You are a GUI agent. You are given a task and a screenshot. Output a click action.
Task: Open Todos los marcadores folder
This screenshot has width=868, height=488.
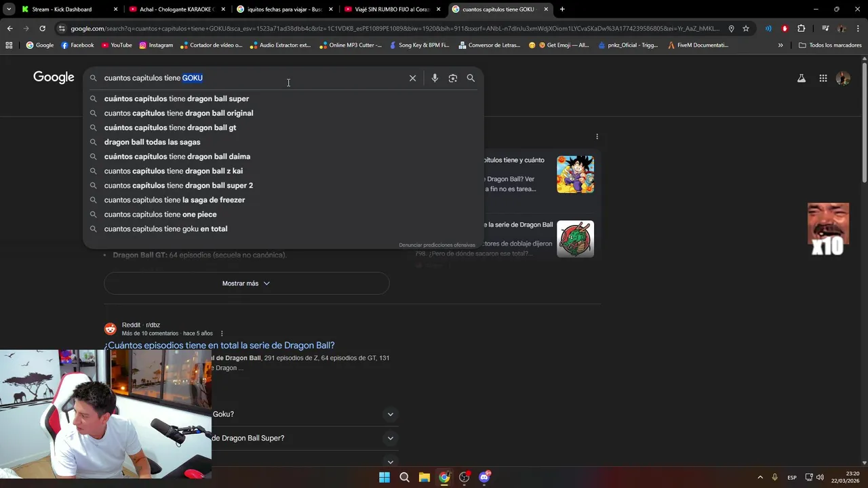830,45
